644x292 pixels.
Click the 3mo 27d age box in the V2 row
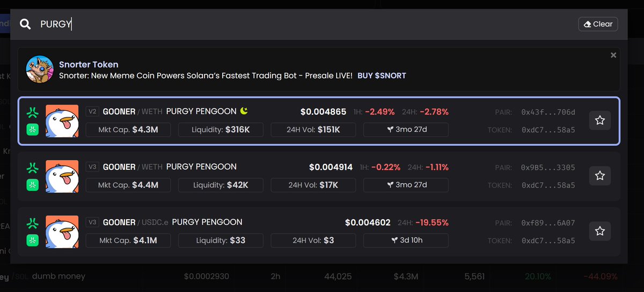coord(406,130)
